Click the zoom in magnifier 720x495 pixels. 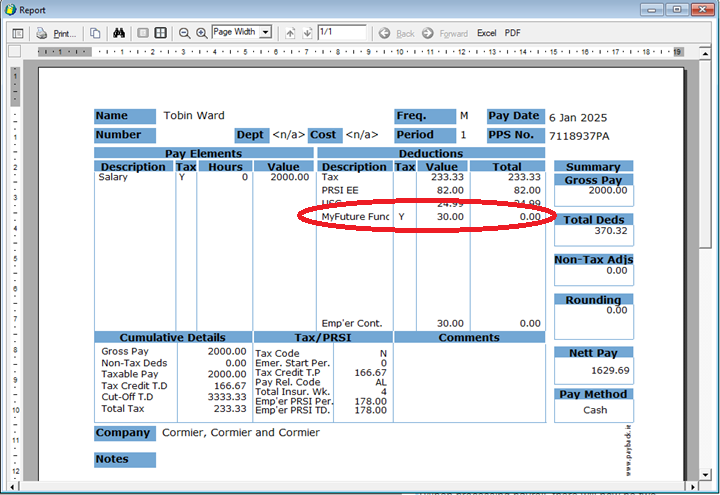[202, 33]
